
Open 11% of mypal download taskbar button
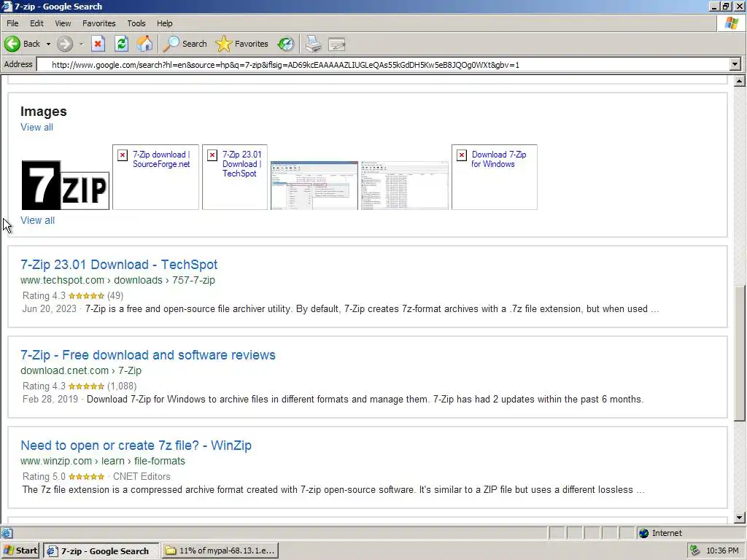click(x=220, y=551)
